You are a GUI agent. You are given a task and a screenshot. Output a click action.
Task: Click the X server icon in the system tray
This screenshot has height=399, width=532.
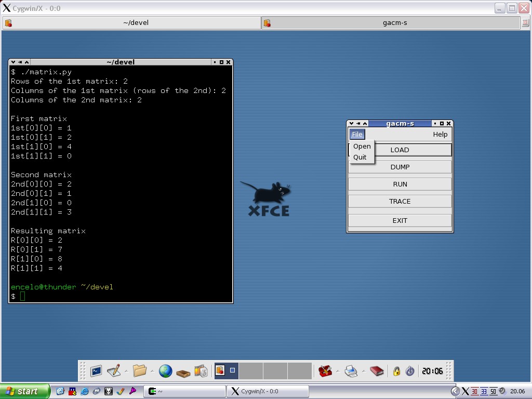465,391
